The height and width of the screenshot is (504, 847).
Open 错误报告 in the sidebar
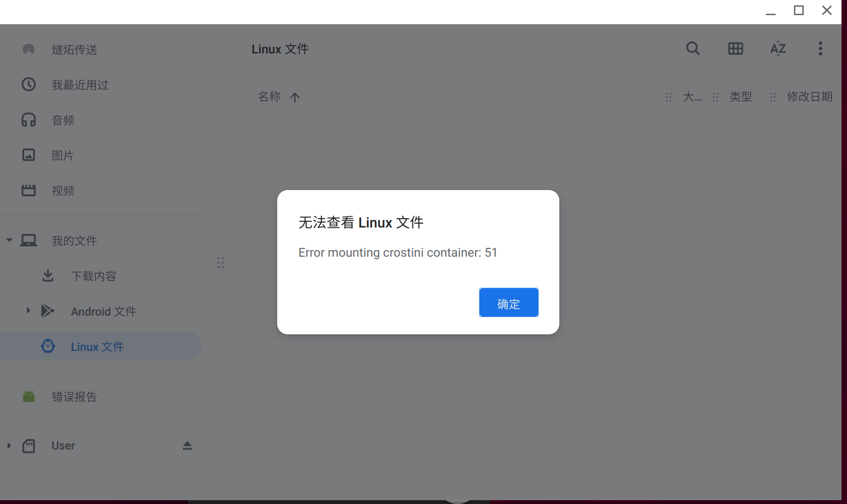coord(74,397)
